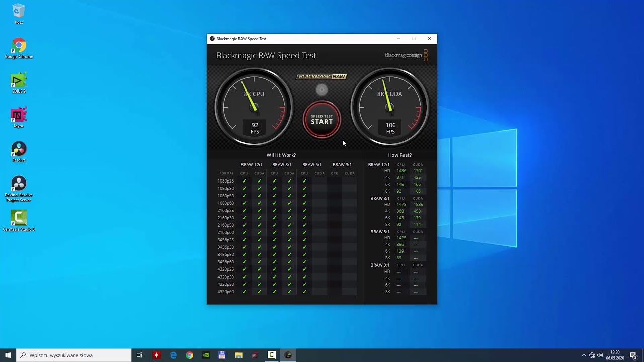The height and width of the screenshot is (362, 644).
Task: Click the 89 value in How Fast
Action: 399,258
